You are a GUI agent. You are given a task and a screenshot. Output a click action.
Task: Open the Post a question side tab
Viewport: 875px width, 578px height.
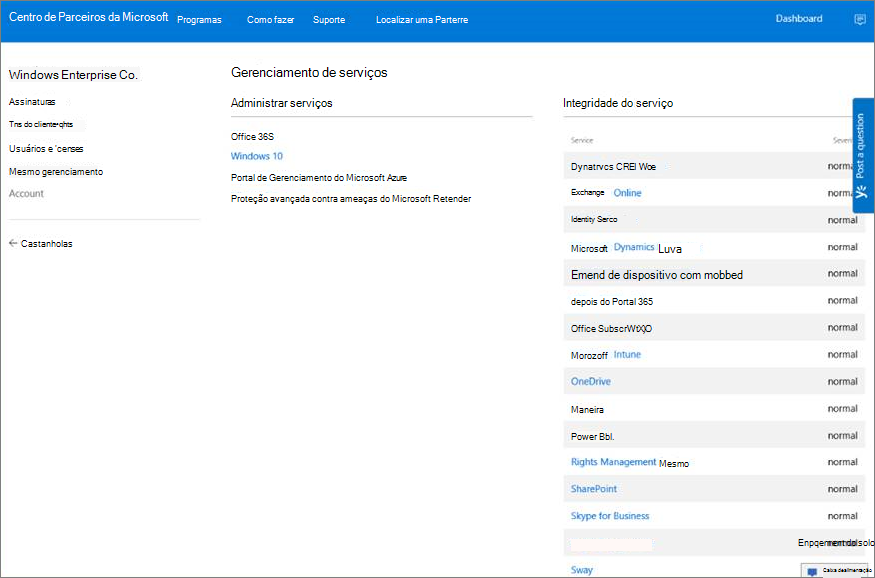863,155
